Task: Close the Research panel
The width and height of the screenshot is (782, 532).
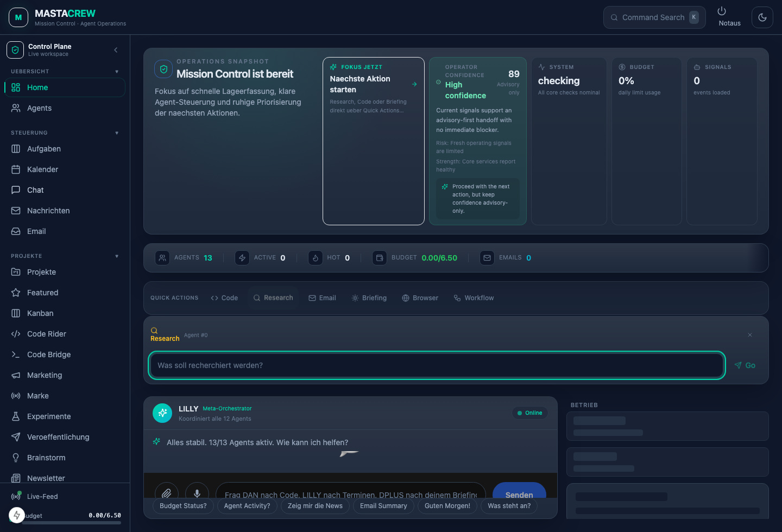Action: click(x=750, y=335)
